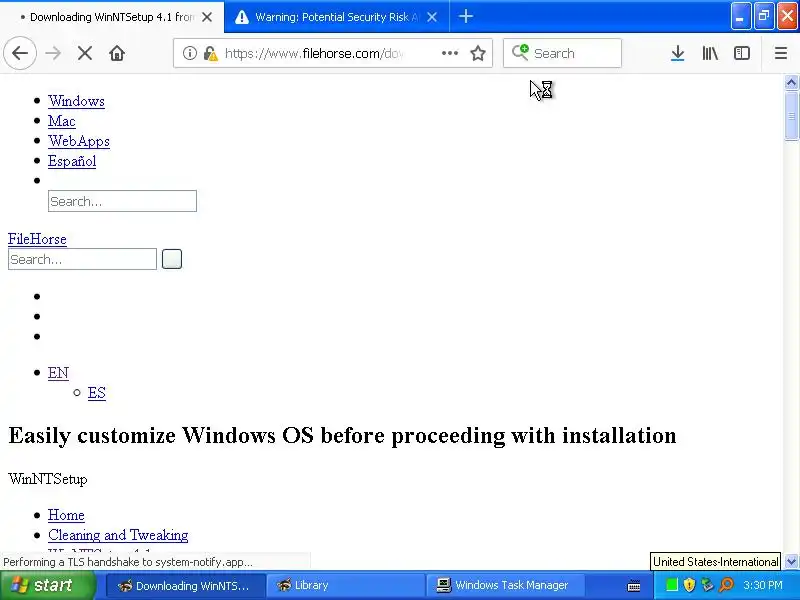This screenshot has width=800, height=600.
Task: Open the Español link
Action: pyautogui.click(x=72, y=161)
